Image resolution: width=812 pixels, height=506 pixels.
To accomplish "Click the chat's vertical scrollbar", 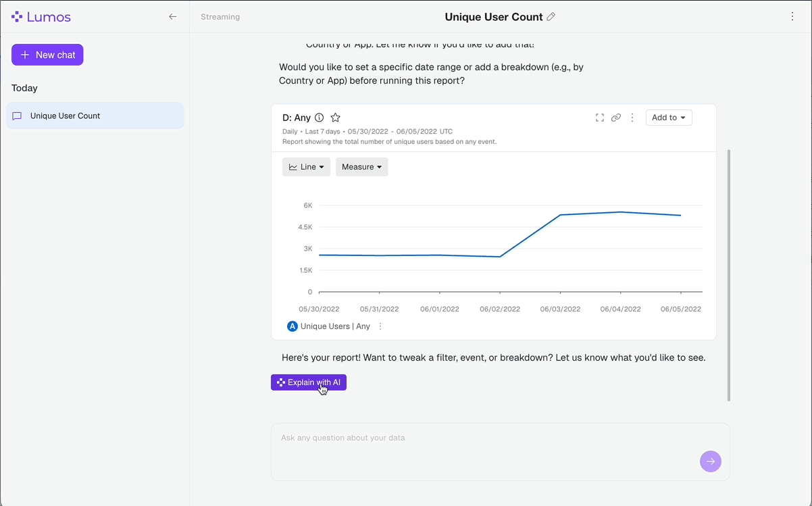I will [x=728, y=275].
